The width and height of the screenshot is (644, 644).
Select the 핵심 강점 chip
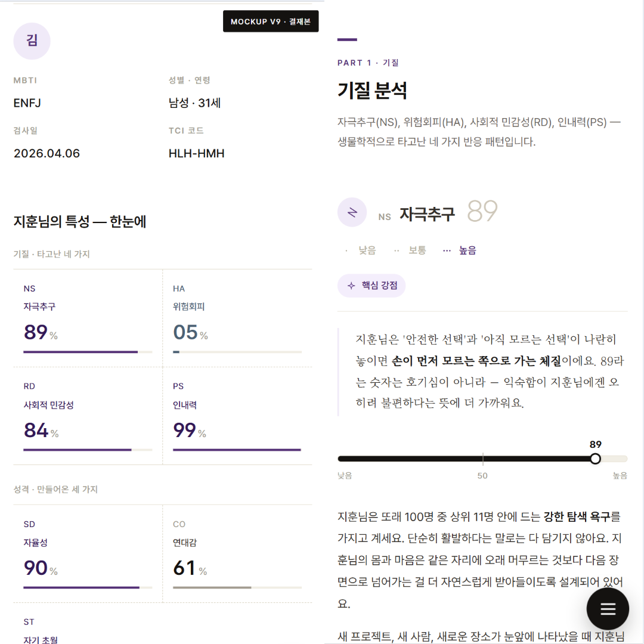371,286
